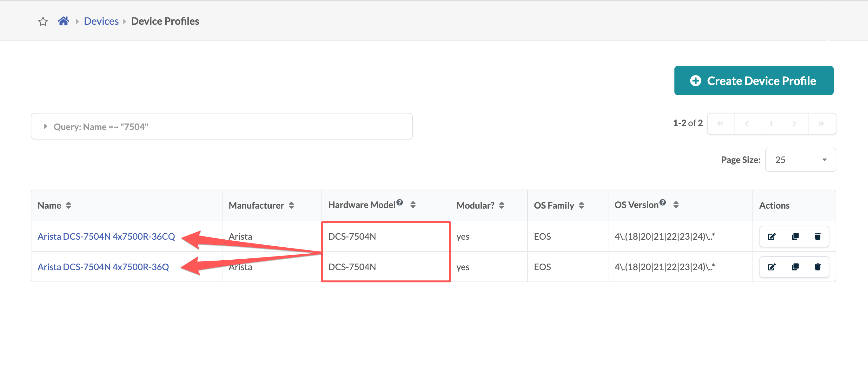Clone the Arista DCS-7504N 4x7500R-36Q profile
Screen dimensions: 868x376
coord(795,267)
